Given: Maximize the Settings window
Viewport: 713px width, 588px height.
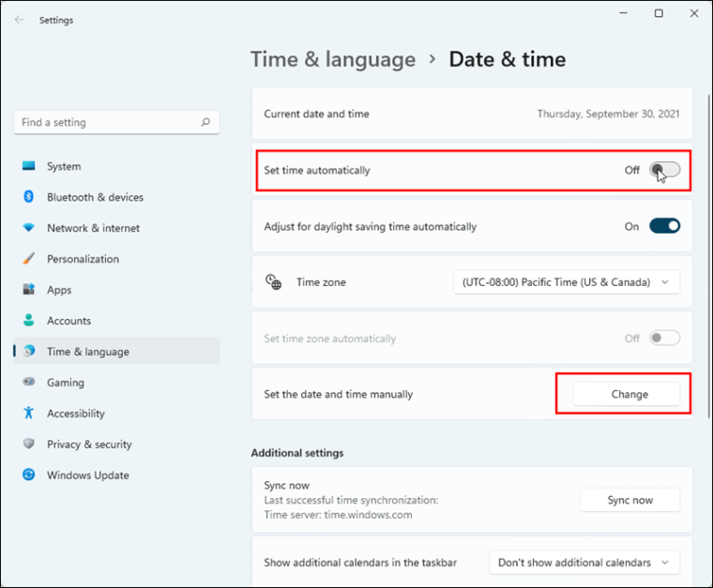Looking at the screenshot, I should click(x=659, y=13).
